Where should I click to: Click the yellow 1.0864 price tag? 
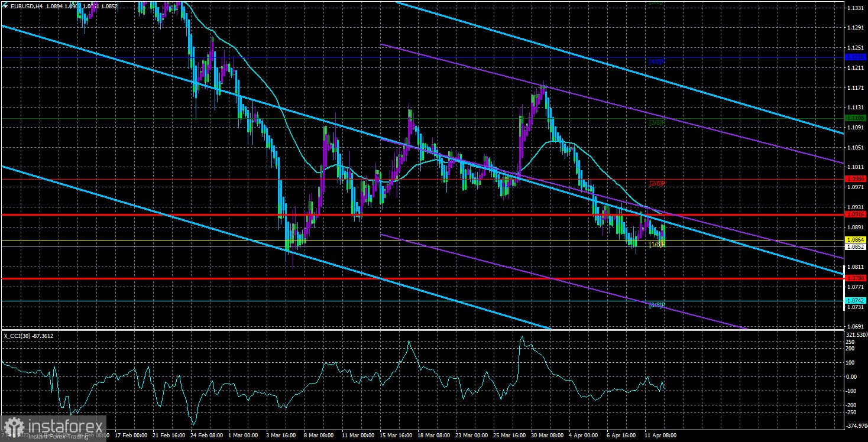856,240
